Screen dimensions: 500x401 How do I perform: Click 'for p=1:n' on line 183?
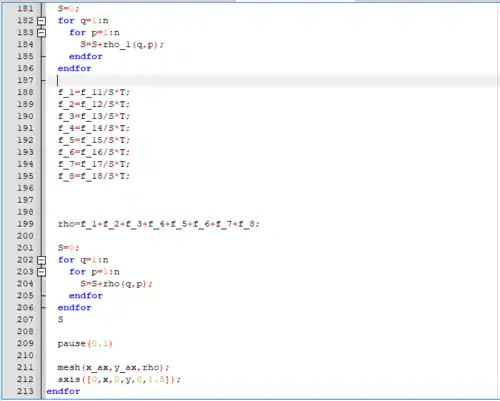[x=94, y=33]
